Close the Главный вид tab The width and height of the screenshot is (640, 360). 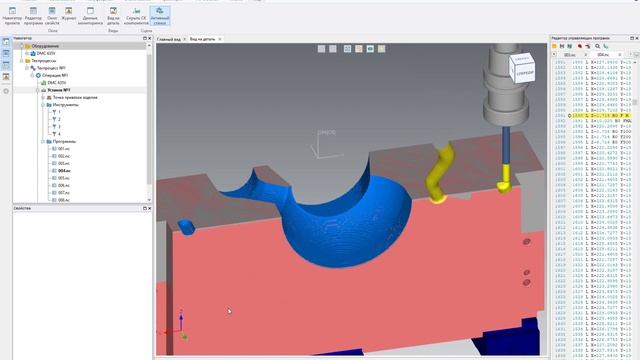[184, 39]
